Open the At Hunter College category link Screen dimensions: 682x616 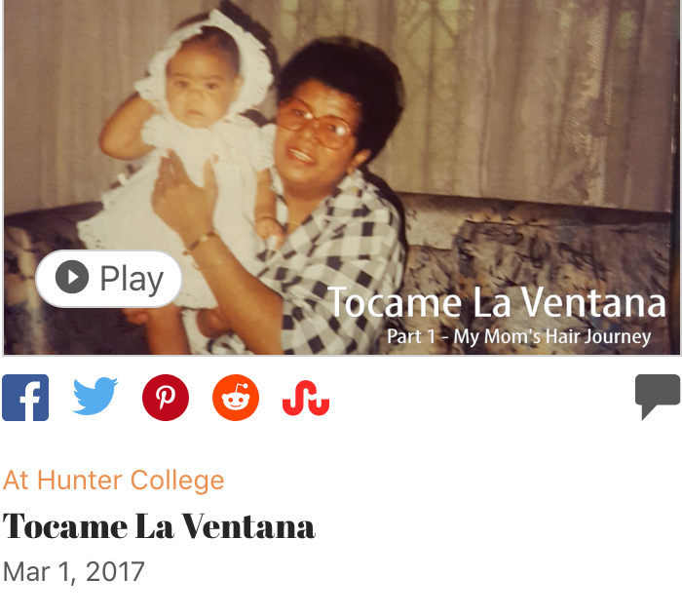coord(114,481)
